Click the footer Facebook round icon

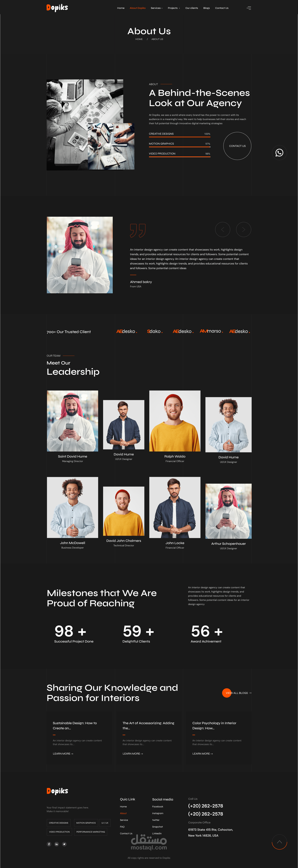pos(49,844)
